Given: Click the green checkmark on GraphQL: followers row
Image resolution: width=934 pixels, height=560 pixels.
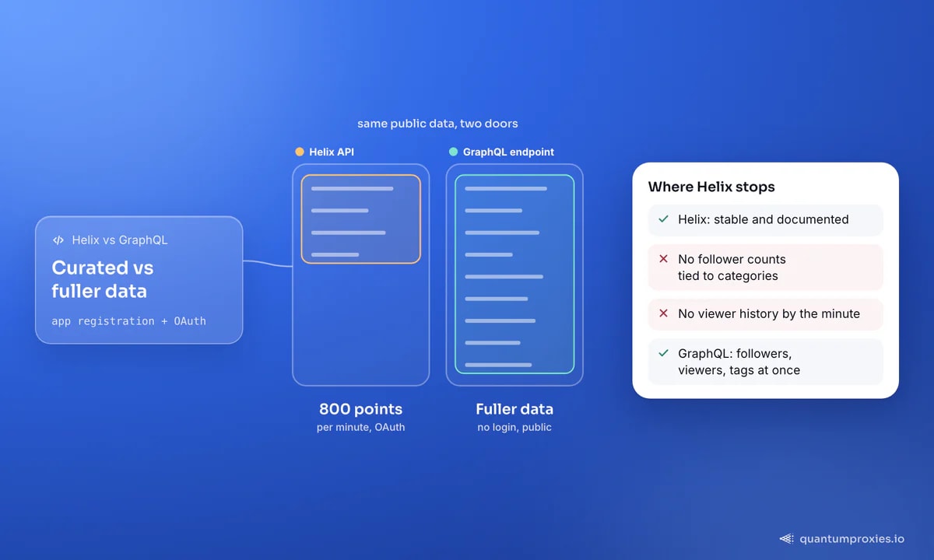Looking at the screenshot, I should pyautogui.click(x=663, y=353).
